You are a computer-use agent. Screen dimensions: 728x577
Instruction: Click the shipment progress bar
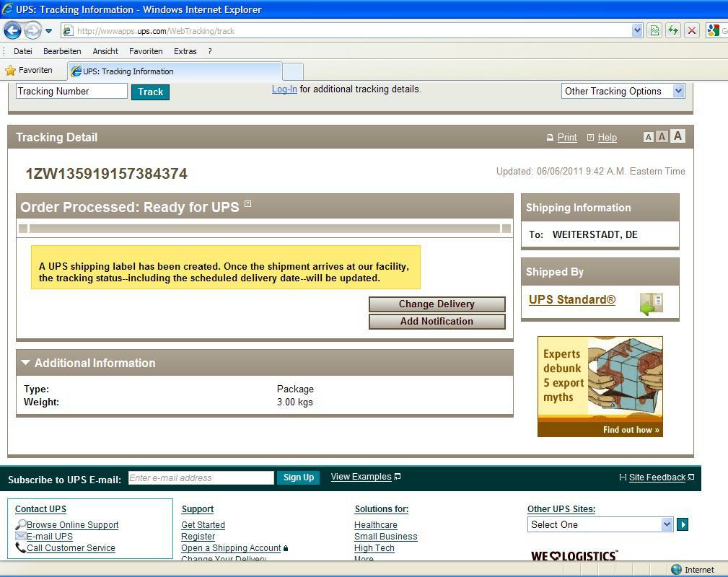pos(264,229)
